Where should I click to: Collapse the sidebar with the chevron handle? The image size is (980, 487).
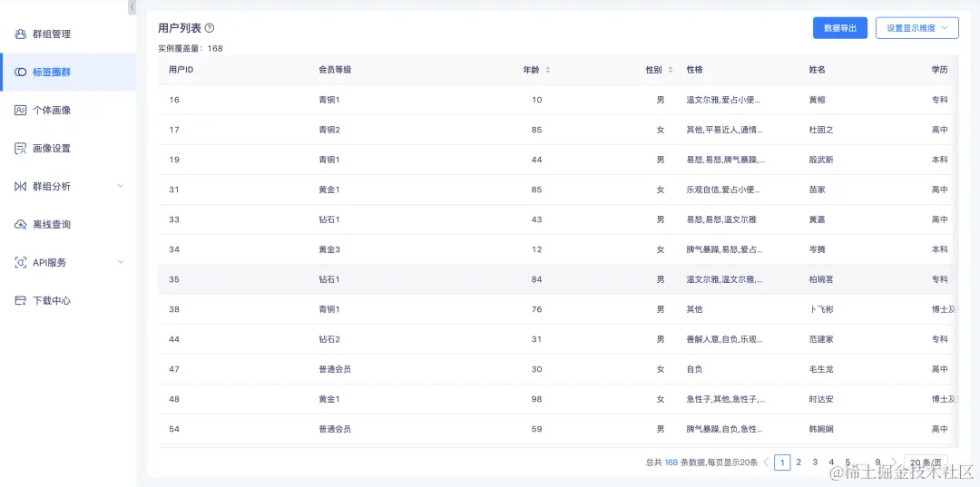[132, 7]
